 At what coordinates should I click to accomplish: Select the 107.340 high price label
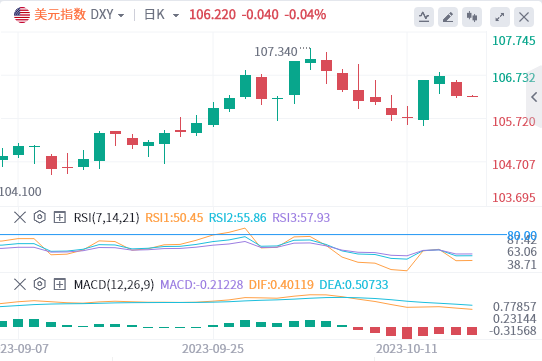(275, 52)
